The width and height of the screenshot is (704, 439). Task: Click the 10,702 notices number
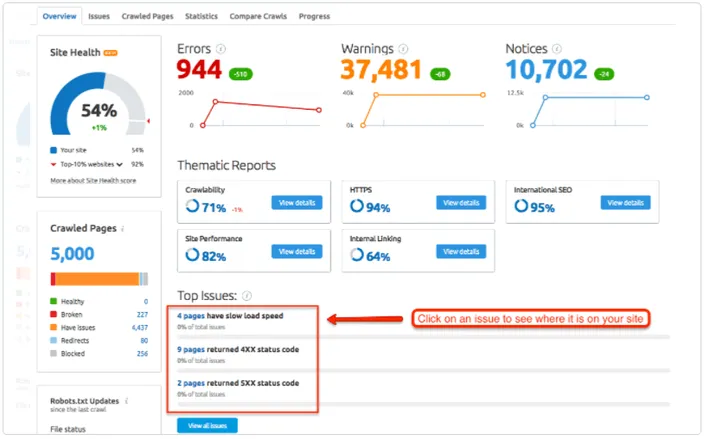[546, 70]
